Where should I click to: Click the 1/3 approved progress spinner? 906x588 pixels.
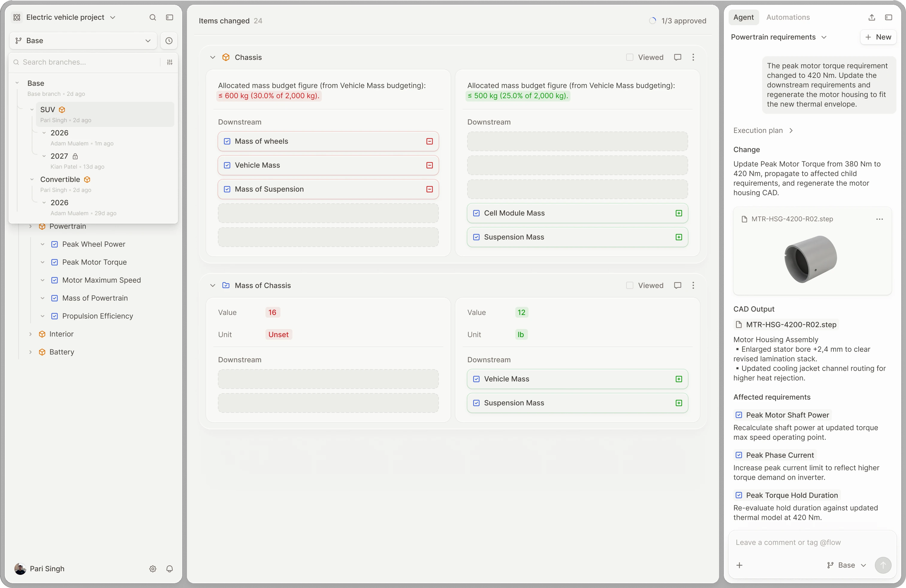(x=653, y=21)
